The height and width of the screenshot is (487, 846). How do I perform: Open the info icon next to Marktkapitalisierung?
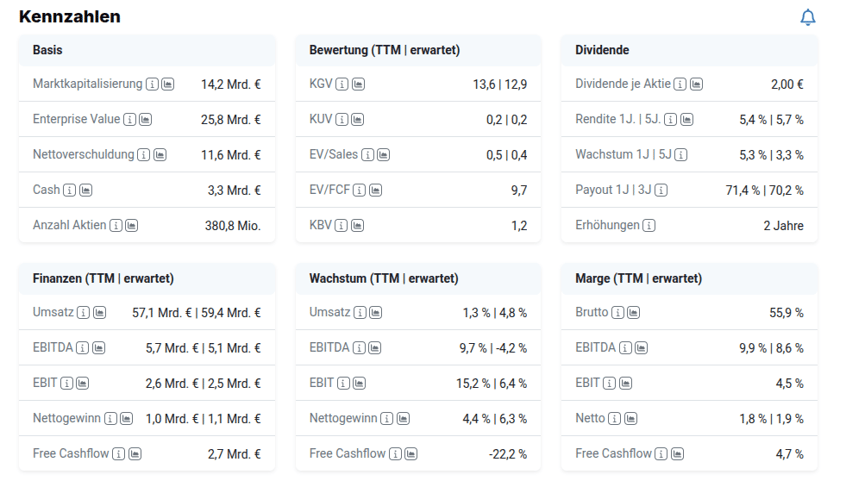pyautogui.click(x=152, y=85)
